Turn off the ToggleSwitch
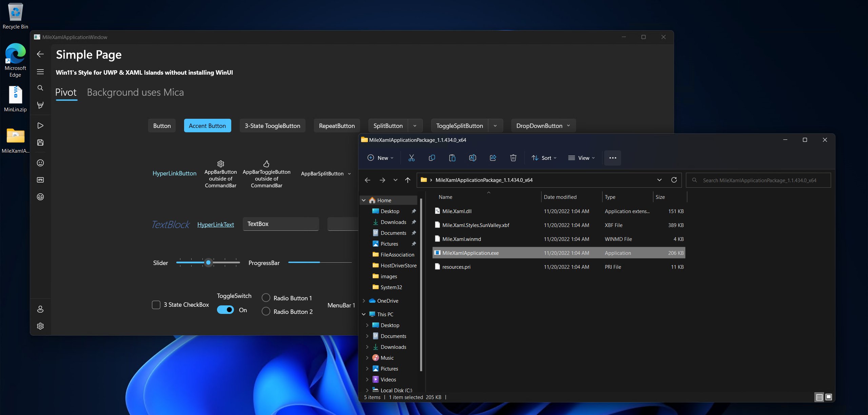Viewport: 868px width, 415px height. pyautogui.click(x=225, y=310)
